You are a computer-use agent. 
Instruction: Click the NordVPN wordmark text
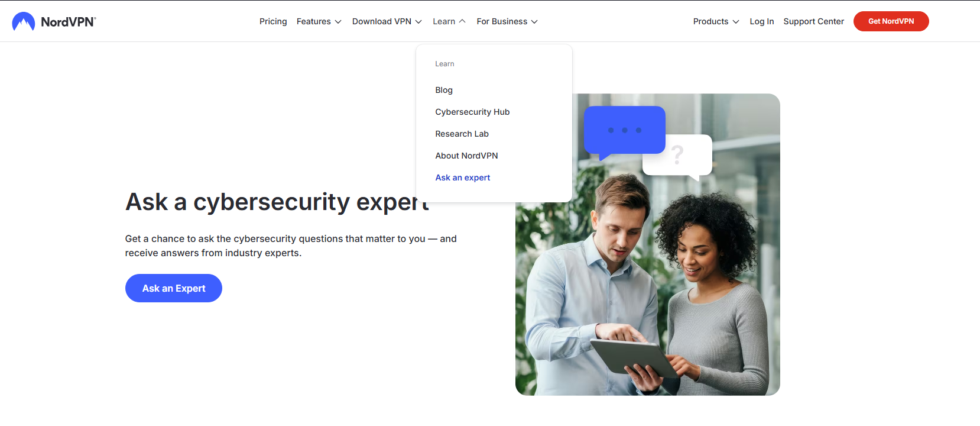point(68,22)
